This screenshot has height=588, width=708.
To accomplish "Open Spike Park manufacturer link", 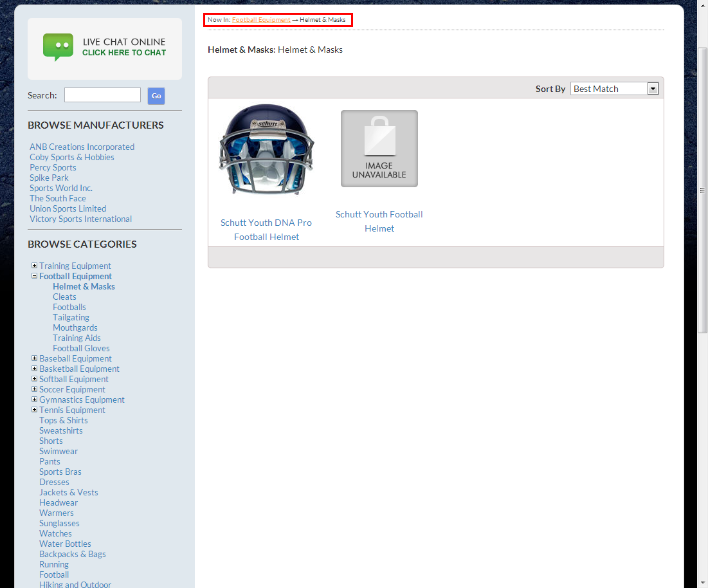I will point(49,178).
